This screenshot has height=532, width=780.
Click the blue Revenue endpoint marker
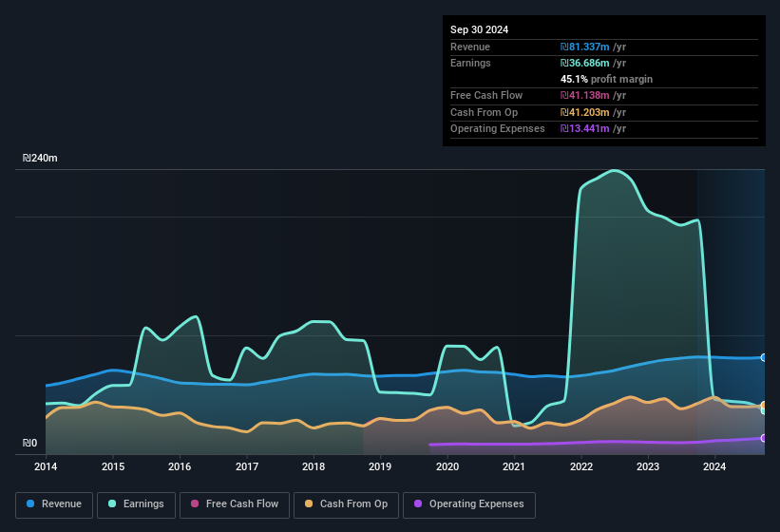pos(764,357)
